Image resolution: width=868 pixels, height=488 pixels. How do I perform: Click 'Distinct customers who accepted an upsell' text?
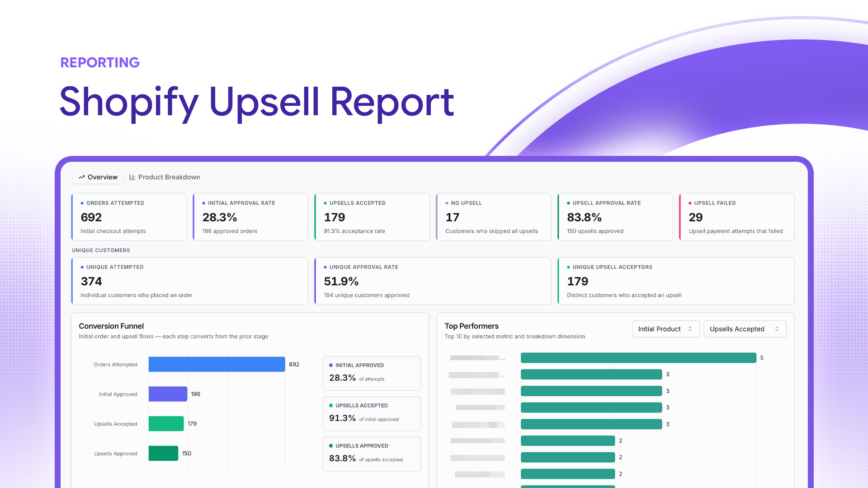(x=624, y=295)
